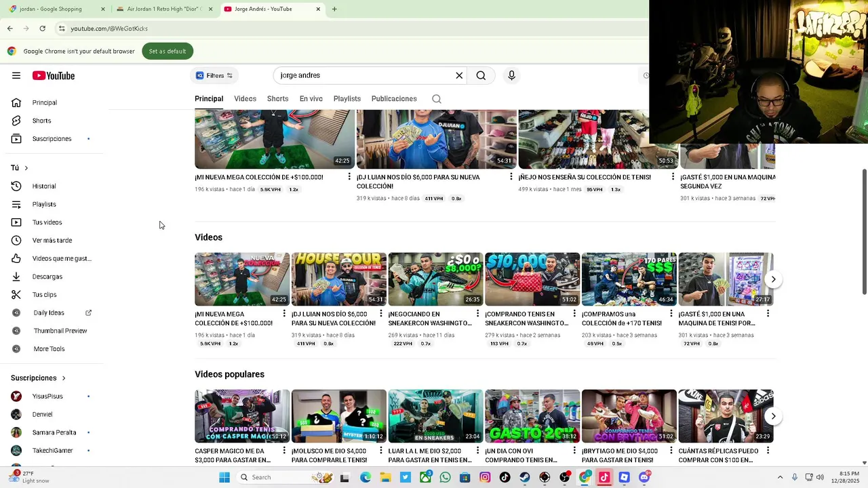868x488 pixels.
Task: Start voice search with the microphone
Action: click(512, 75)
